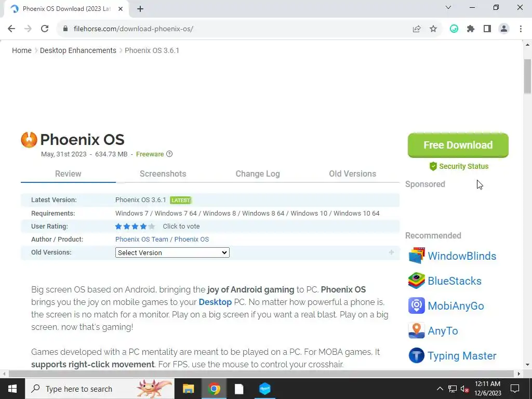Click the horizontal scrollbar right arrow
532x399 pixels.
pyautogui.click(x=519, y=374)
